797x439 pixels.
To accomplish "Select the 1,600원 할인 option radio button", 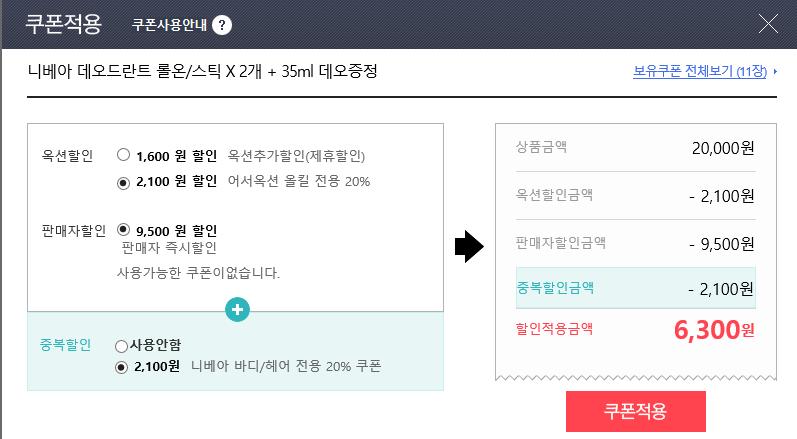I will (x=123, y=155).
